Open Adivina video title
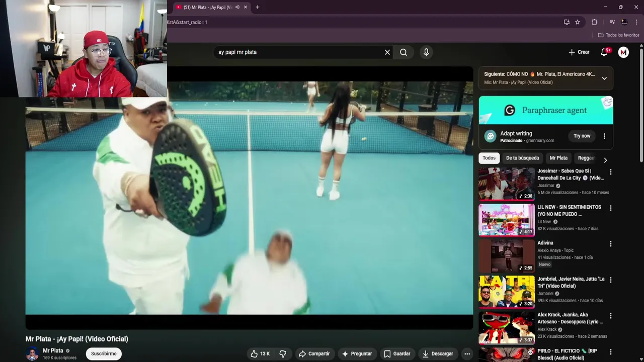 tap(545, 243)
